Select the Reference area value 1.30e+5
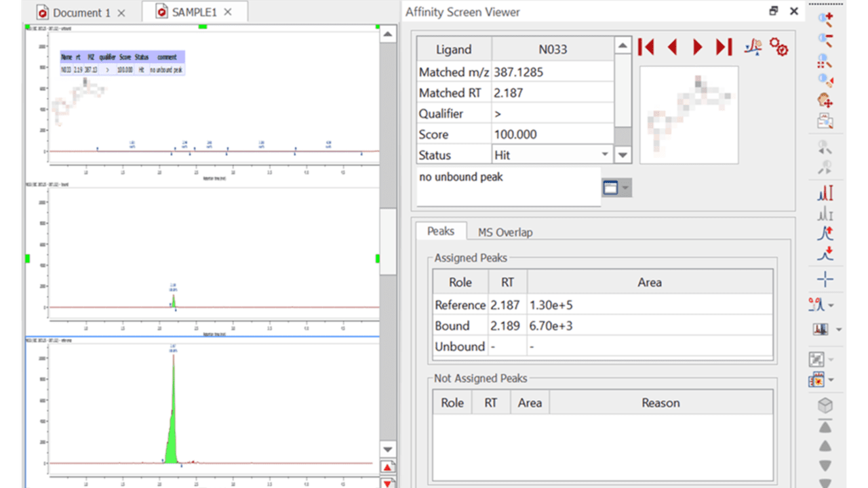868x488 pixels. click(551, 305)
